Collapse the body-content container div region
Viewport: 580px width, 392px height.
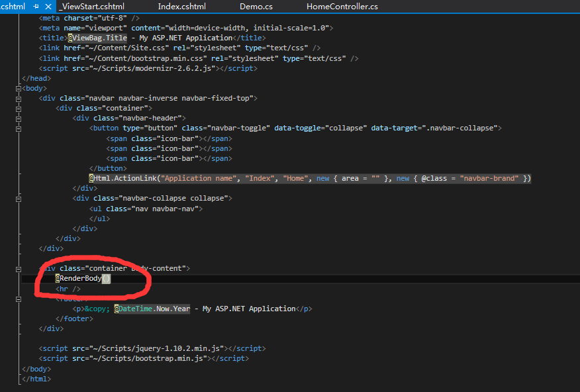click(19, 269)
